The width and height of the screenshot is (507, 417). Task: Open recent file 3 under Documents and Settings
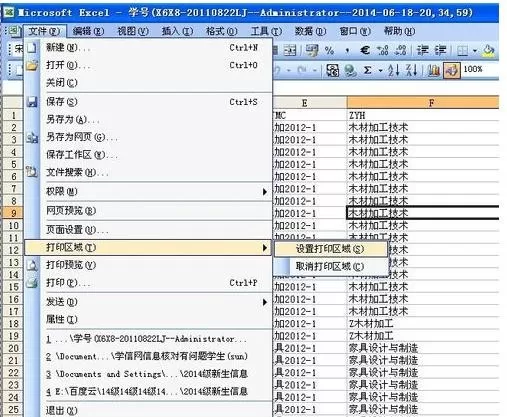(149, 374)
